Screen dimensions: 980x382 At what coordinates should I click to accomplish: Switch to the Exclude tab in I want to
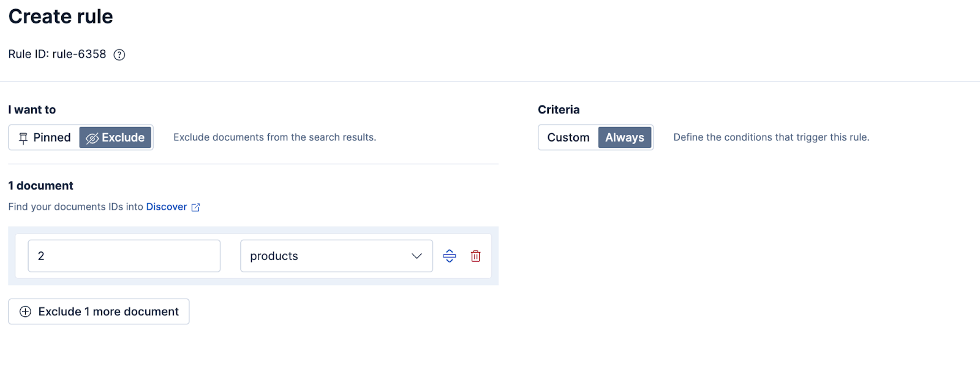point(115,137)
